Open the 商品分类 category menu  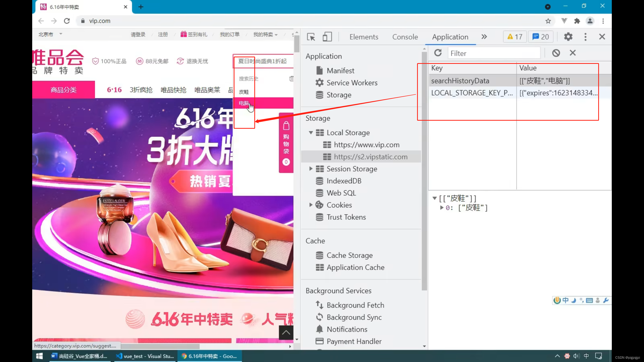[63, 90]
